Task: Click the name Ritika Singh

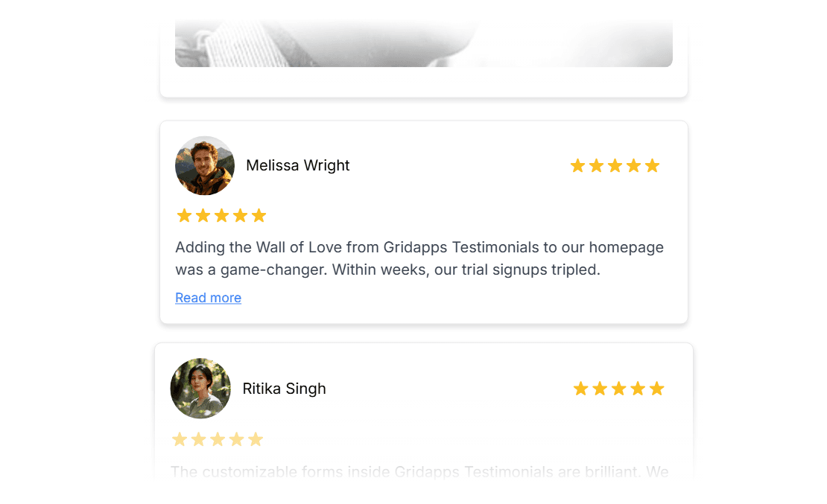Action: (284, 388)
